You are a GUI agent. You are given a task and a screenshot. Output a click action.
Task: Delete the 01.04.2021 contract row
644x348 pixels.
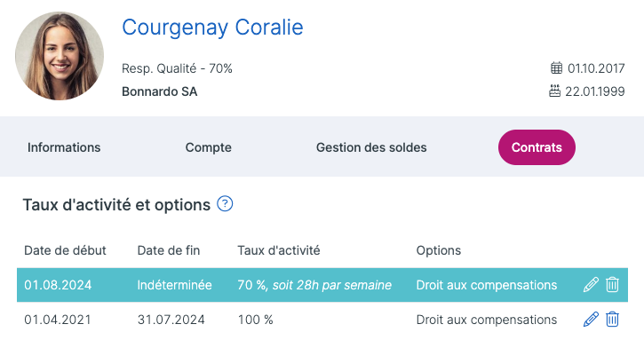point(612,320)
